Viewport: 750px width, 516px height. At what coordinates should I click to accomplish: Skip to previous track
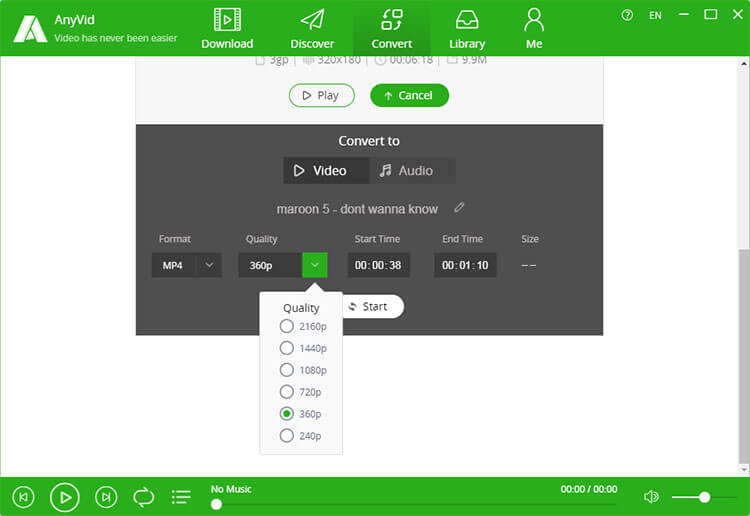pos(23,497)
